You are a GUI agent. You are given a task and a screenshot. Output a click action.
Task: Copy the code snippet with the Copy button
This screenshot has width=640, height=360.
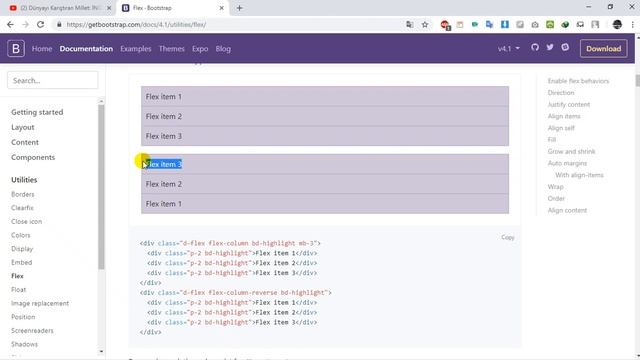tap(508, 237)
